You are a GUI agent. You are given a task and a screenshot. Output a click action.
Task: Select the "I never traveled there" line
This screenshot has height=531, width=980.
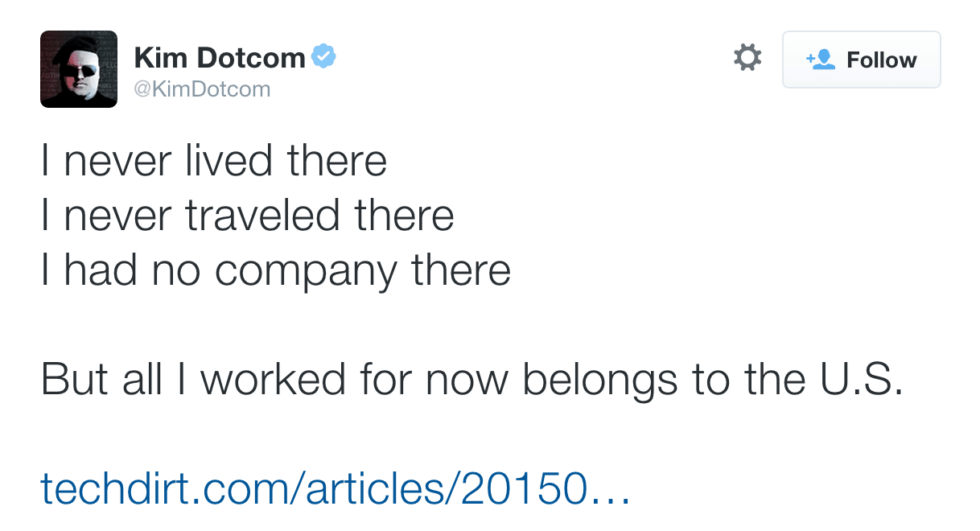click(x=248, y=216)
